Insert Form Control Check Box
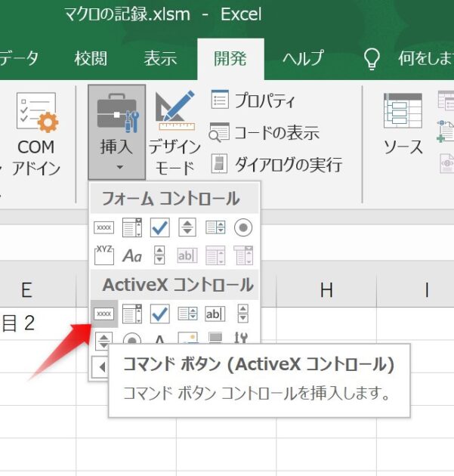This screenshot has width=454, height=476. click(x=160, y=227)
